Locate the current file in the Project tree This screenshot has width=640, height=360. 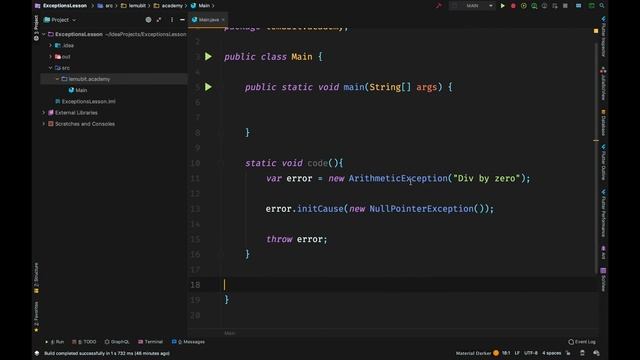click(148, 20)
